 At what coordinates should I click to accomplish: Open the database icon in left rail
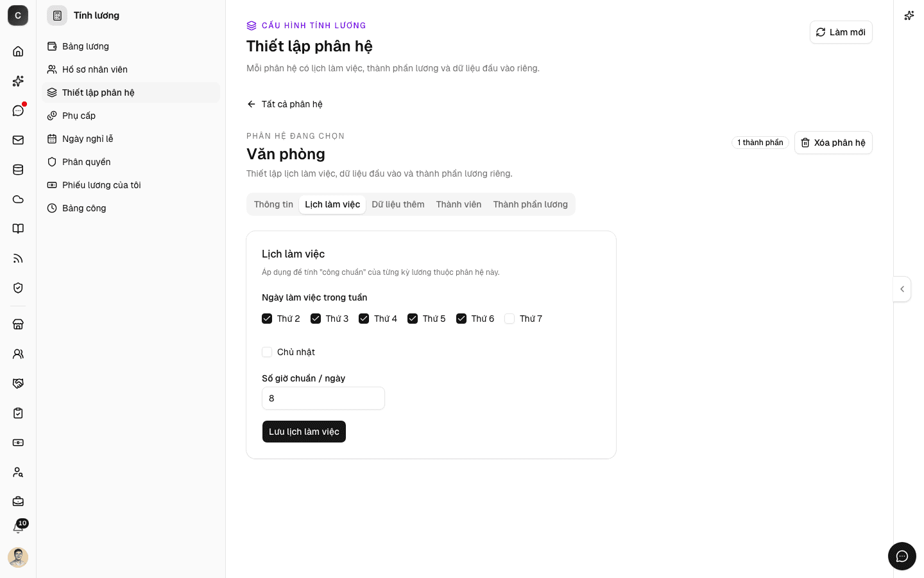click(x=18, y=170)
